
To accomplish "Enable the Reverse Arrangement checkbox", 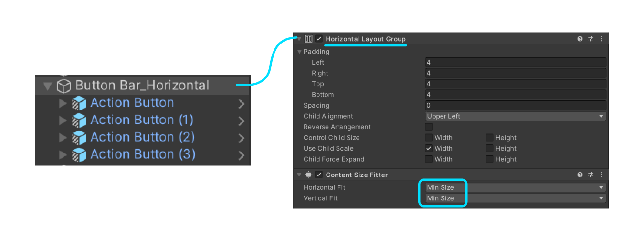I will click(x=429, y=127).
